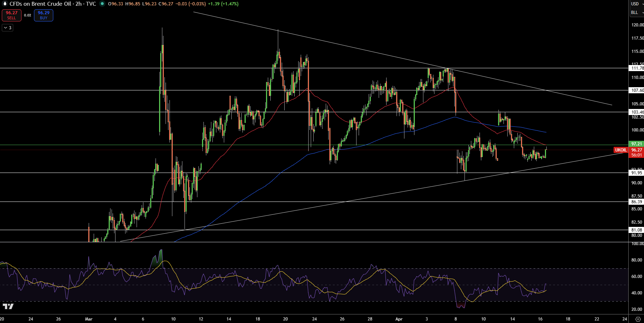The height and width of the screenshot is (323, 644).
Task: Select the 86.39 horizontal line price label
Action: coord(636,202)
